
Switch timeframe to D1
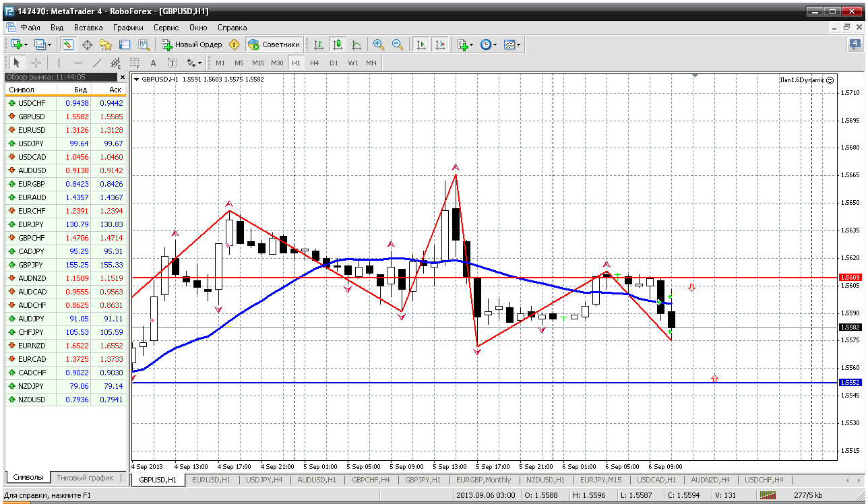[x=334, y=63]
